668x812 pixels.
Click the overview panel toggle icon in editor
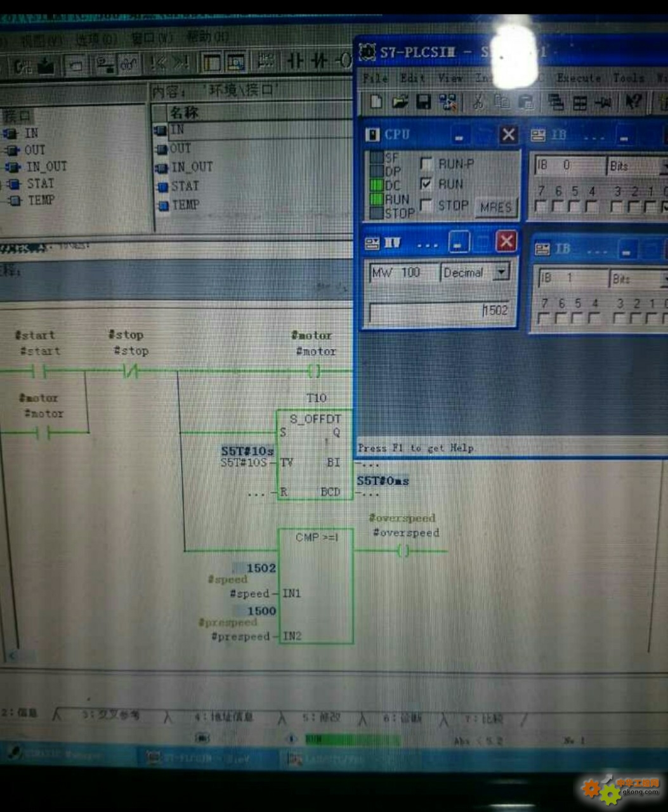tap(211, 62)
